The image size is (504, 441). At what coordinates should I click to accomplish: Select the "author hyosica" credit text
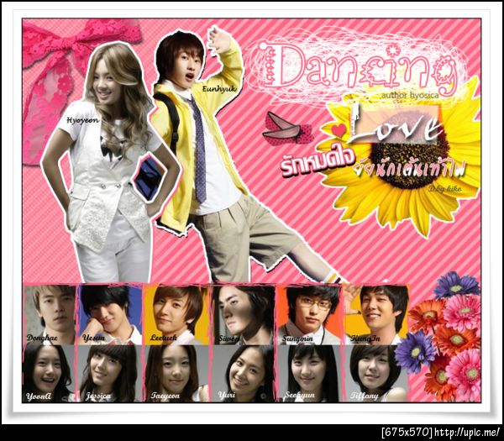(410, 96)
